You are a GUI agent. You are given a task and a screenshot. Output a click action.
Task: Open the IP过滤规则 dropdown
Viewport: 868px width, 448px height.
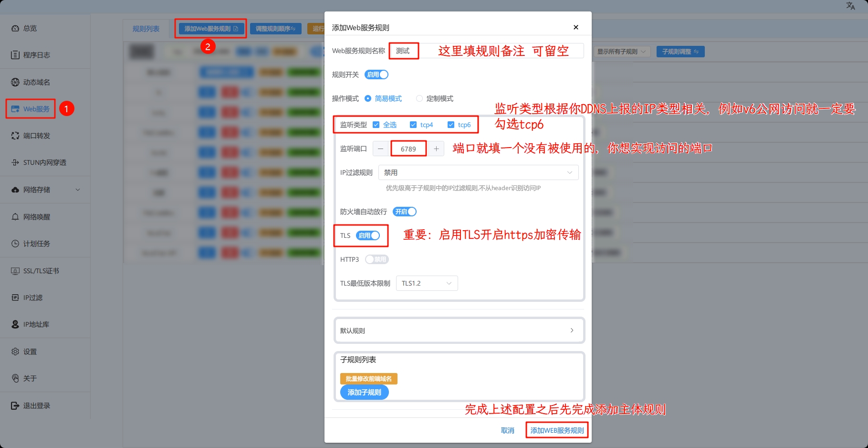point(479,172)
